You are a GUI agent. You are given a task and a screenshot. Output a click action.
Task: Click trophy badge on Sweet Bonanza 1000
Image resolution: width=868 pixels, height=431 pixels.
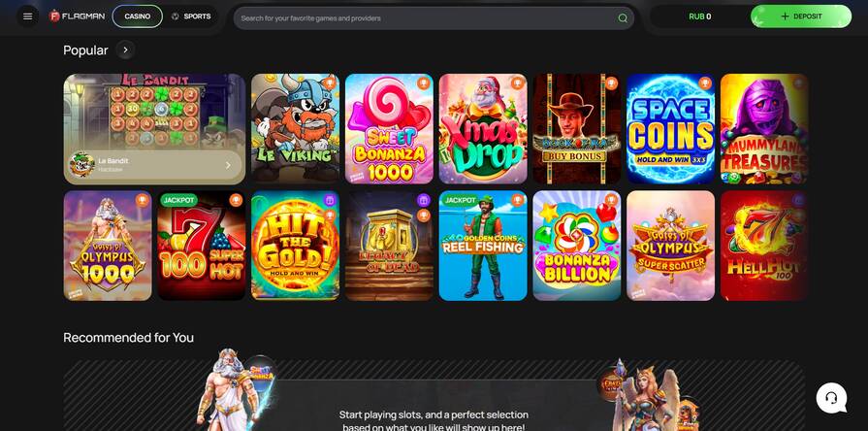pyautogui.click(x=424, y=83)
